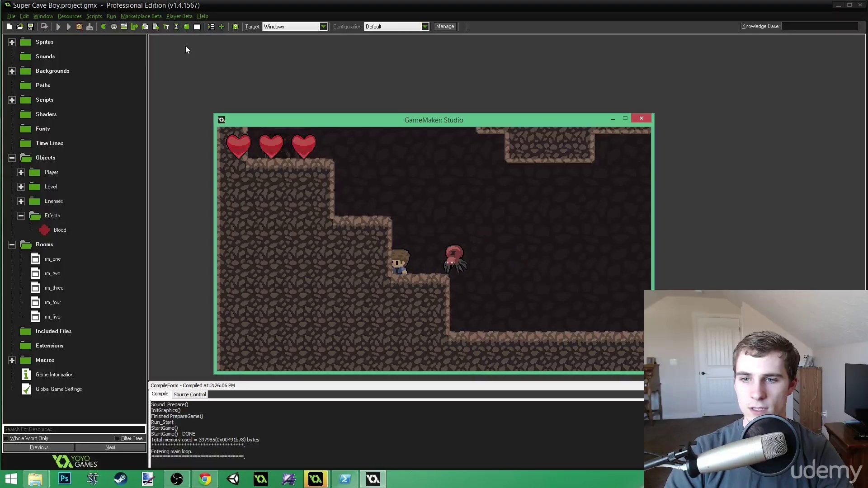Screen dimensions: 868x488
Task: Open the Edit menu
Action: (24, 16)
